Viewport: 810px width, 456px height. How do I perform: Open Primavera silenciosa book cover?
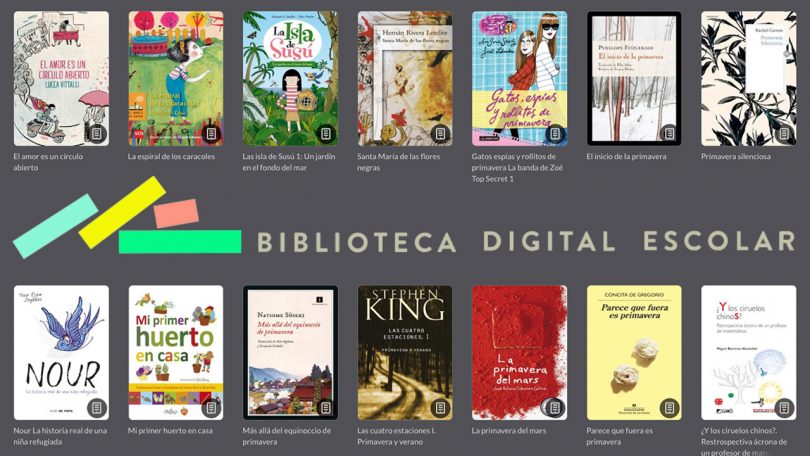(x=749, y=78)
